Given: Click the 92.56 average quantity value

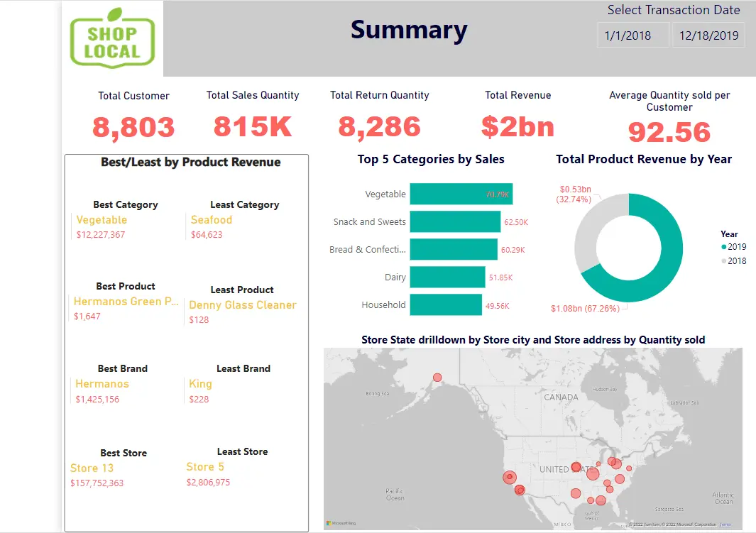Looking at the screenshot, I should click(x=669, y=132).
